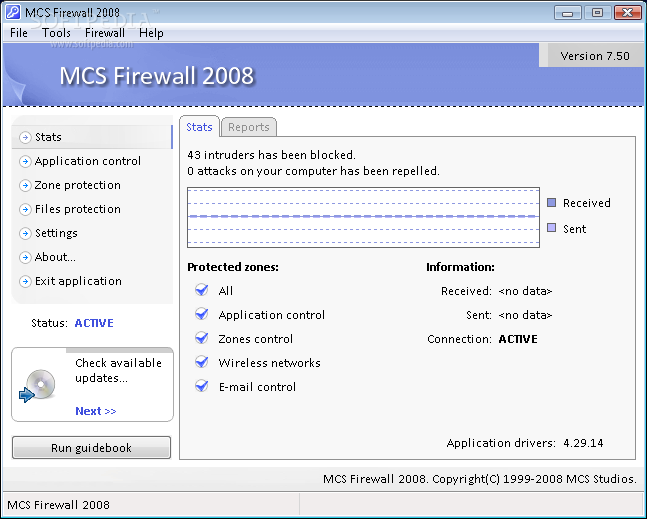Click the arrow icon beside Files protection
The width and height of the screenshot is (647, 519).
[25, 209]
